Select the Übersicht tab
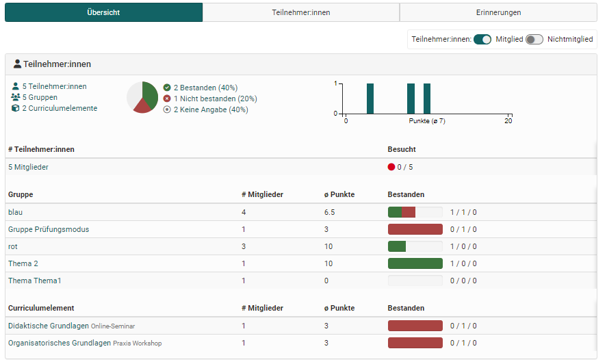Screen dimensions: 607x364 pyautogui.click(x=104, y=12)
